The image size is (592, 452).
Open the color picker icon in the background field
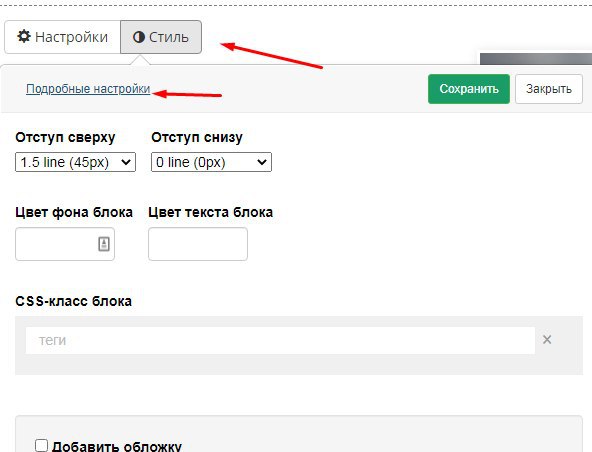pyautogui.click(x=104, y=244)
